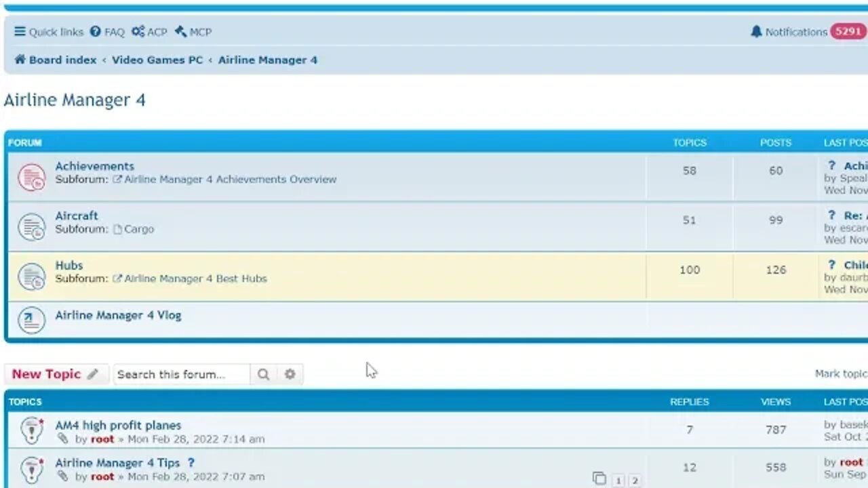This screenshot has width=868, height=488.
Task: Click question mark icon beside Airline Manager 4 Tips
Action: pyautogui.click(x=191, y=463)
